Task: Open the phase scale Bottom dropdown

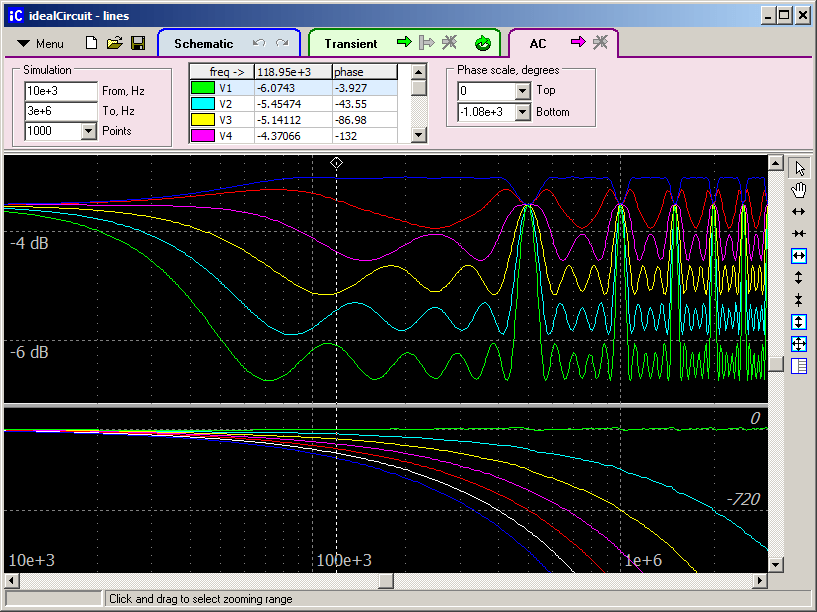Action: click(x=522, y=112)
